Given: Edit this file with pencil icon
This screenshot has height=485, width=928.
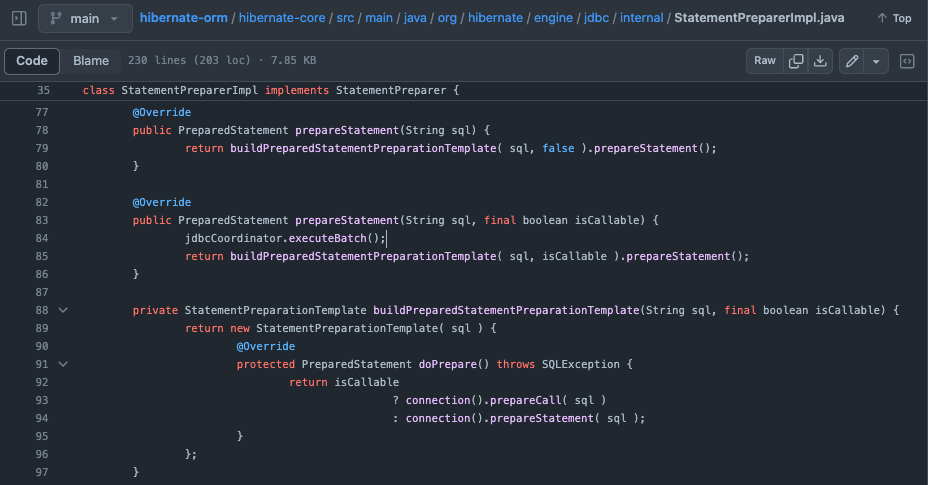Looking at the screenshot, I should click(852, 61).
